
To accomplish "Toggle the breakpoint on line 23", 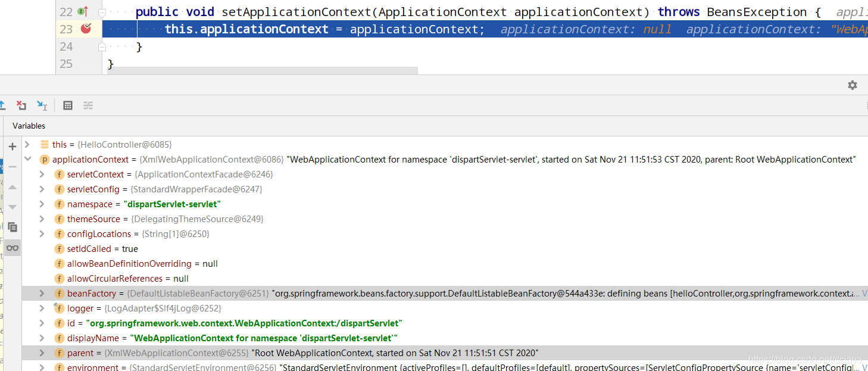I will [x=86, y=29].
